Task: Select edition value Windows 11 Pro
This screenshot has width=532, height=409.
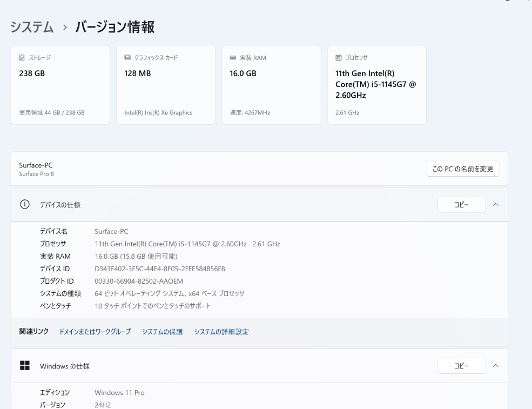Action: coord(119,393)
